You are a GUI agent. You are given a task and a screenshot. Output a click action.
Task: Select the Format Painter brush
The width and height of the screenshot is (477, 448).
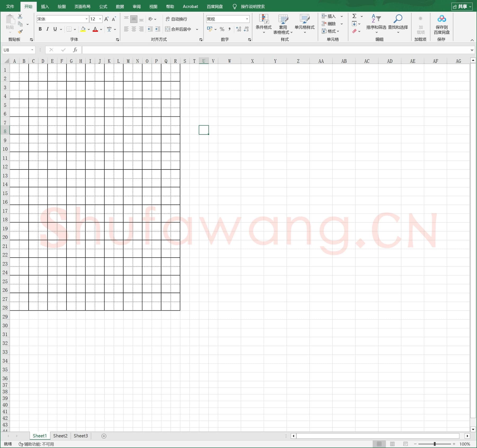click(x=20, y=32)
